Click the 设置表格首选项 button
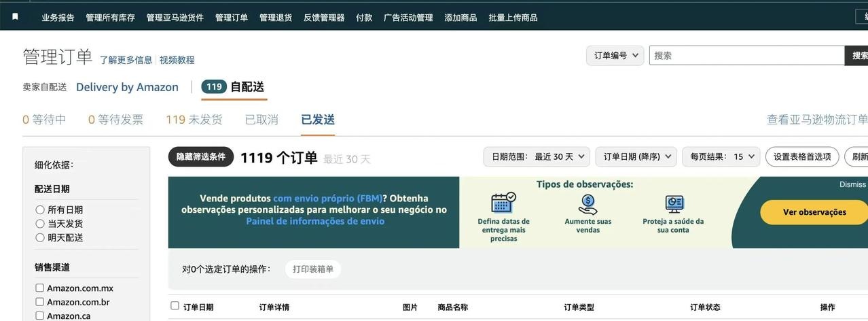Image resolution: width=868 pixels, height=321 pixels. click(x=802, y=156)
